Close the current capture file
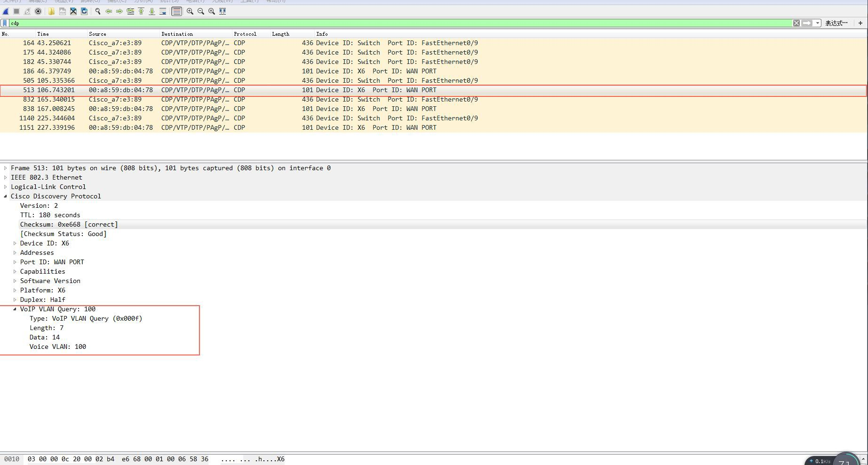Screen dimensions: 868x465 click(73, 11)
